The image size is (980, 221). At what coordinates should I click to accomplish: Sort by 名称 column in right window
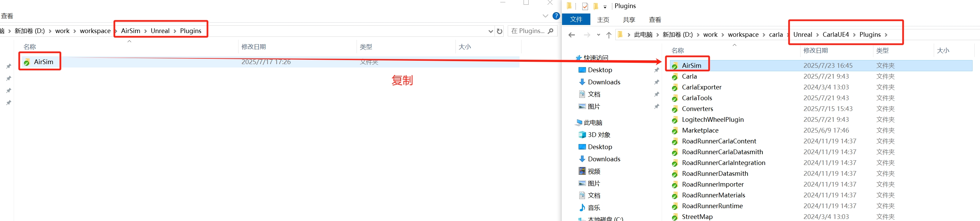(x=677, y=51)
